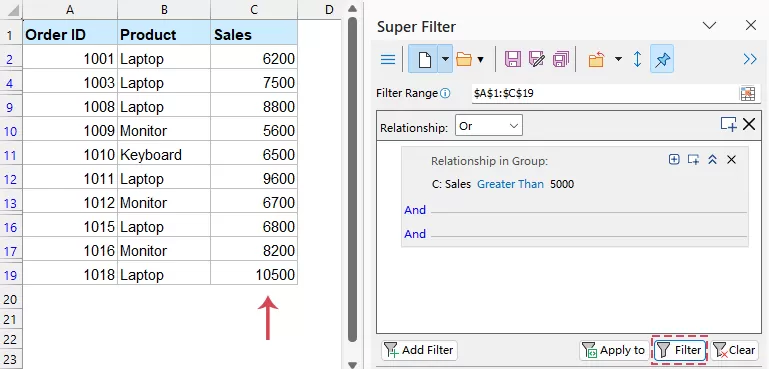Click the 'C: Sales' condition field
This screenshot has height=369, width=769.
[451, 184]
